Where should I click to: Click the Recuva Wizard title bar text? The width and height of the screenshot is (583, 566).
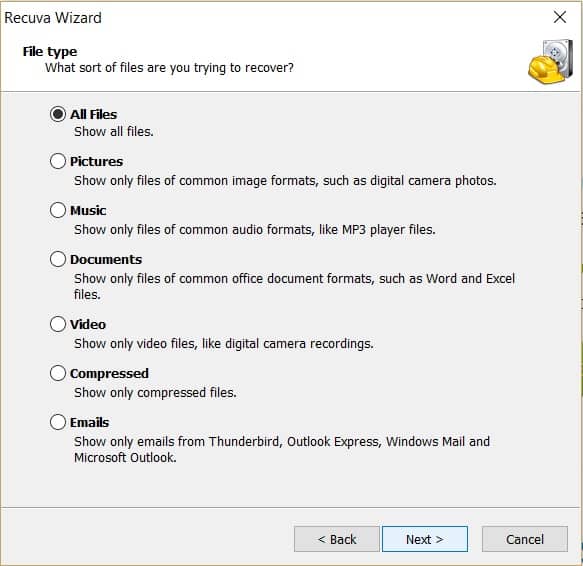coord(53,17)
